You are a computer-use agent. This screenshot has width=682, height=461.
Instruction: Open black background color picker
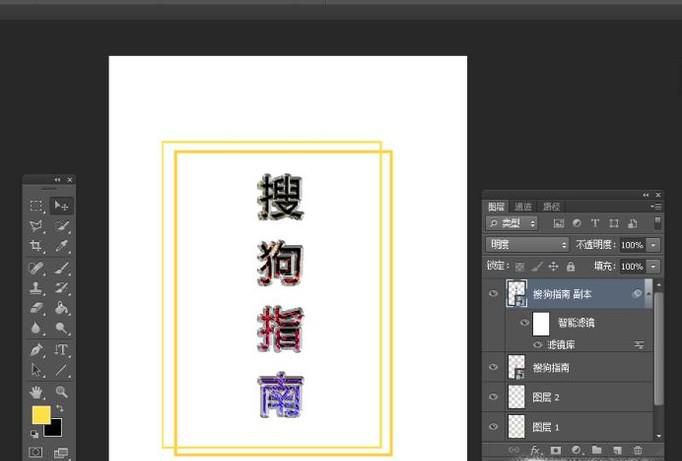55,429
